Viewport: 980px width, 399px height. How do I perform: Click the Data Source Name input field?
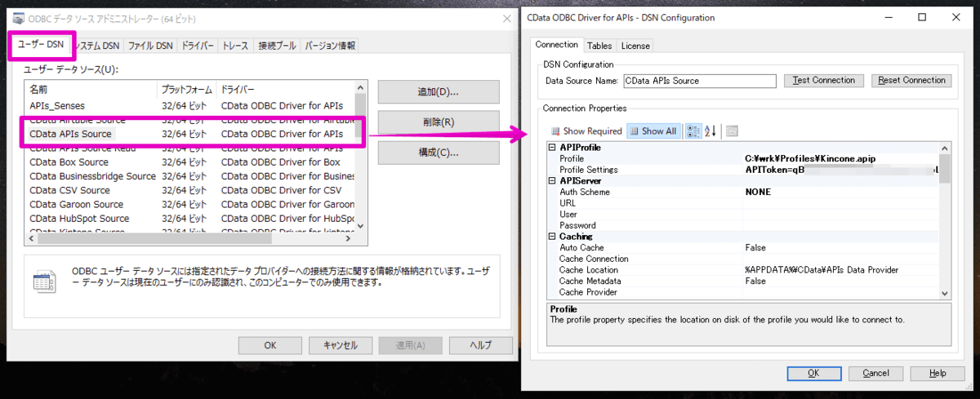[x=699, y=81]
